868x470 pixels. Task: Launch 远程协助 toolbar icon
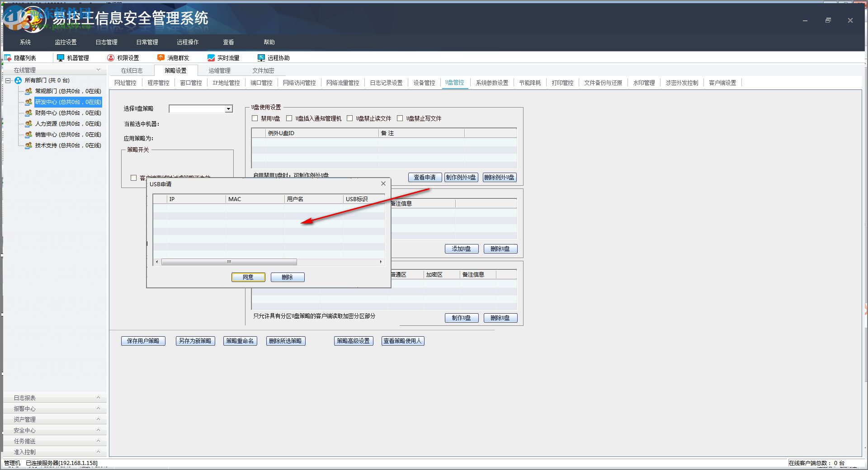pos(261,58)
